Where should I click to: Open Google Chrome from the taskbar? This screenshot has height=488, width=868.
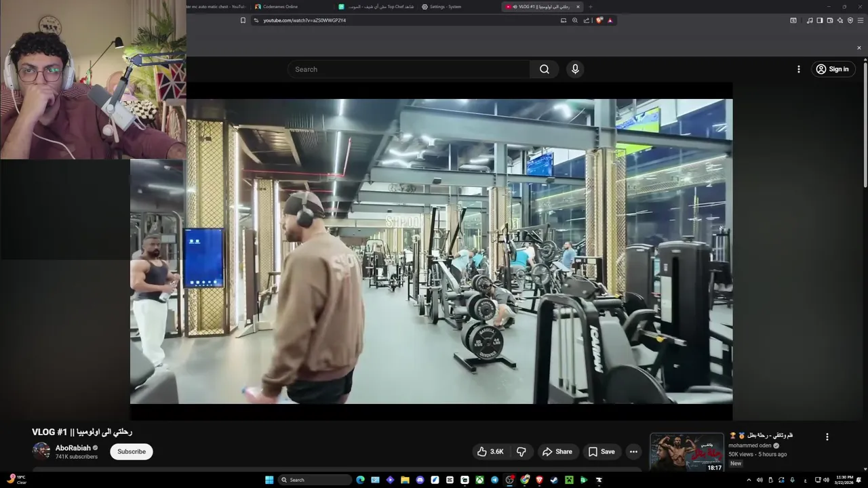point(524,480)
